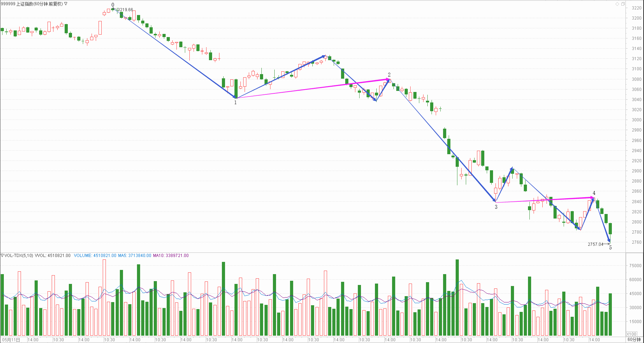Select wave label 5 at the final low
644x343 pixels.
pos(610,248)
